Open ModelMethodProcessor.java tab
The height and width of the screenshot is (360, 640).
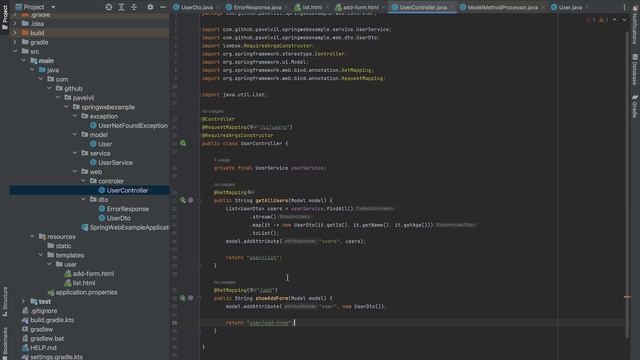[502, 7]
